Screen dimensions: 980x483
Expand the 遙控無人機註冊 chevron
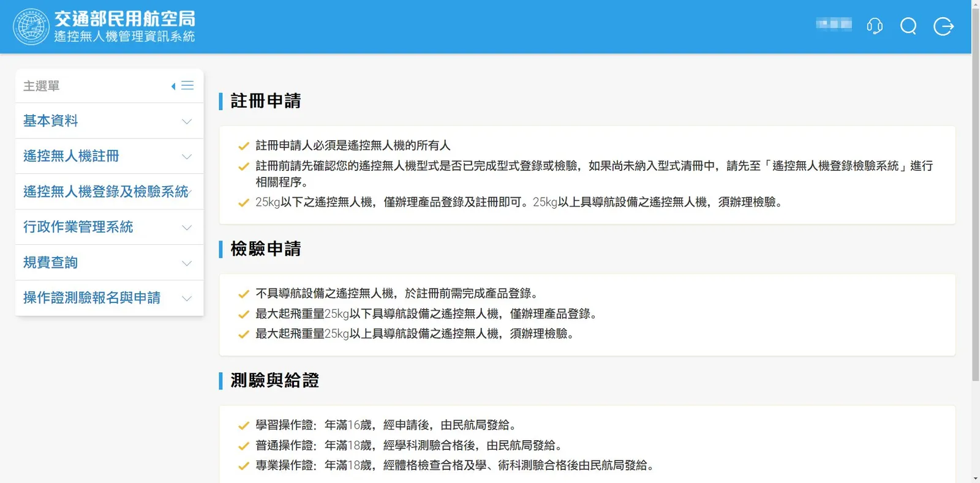(187, 157)
